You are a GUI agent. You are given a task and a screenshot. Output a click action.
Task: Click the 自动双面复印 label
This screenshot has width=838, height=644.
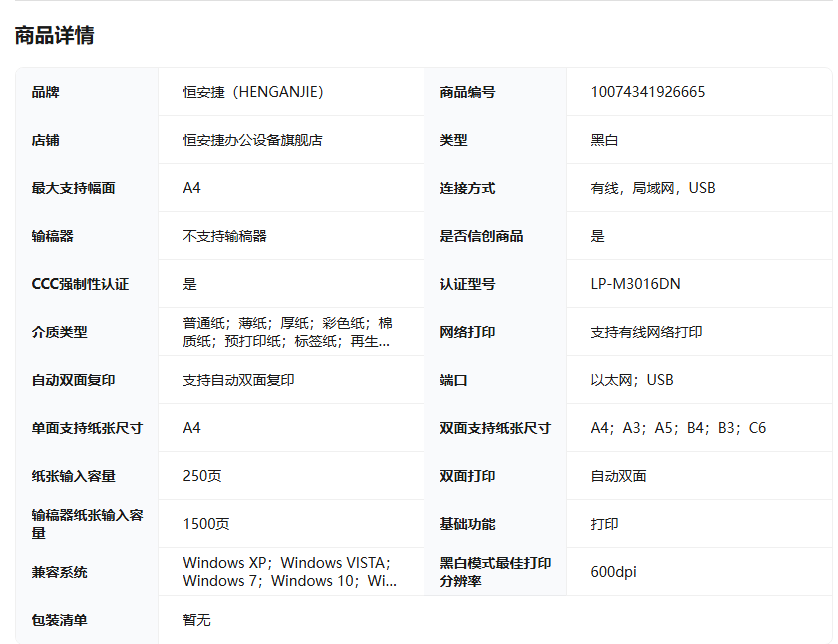point(73,380)
